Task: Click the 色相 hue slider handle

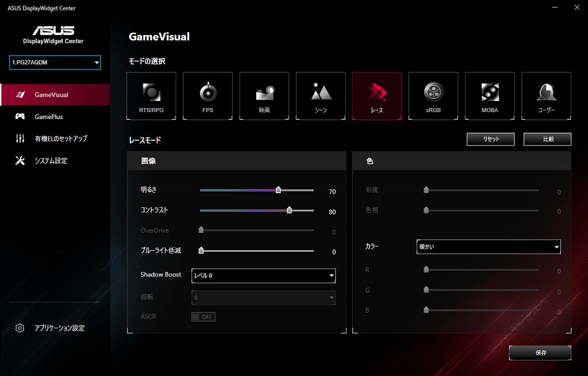Action: [426, 210]
